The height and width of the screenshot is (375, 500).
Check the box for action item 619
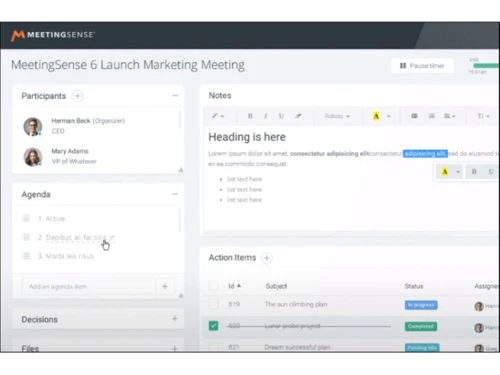tap(213, 304)
